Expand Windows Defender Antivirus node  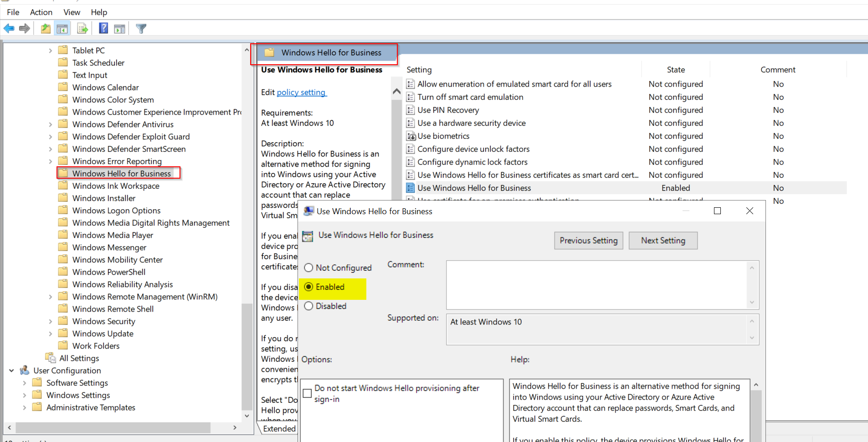tap(51, 124)
